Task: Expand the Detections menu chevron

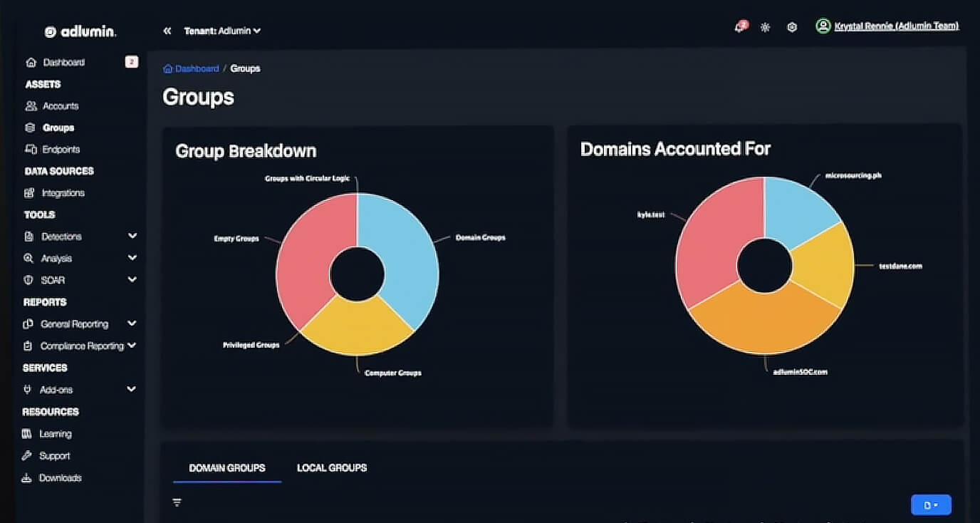Action: (x=132, y=236)
